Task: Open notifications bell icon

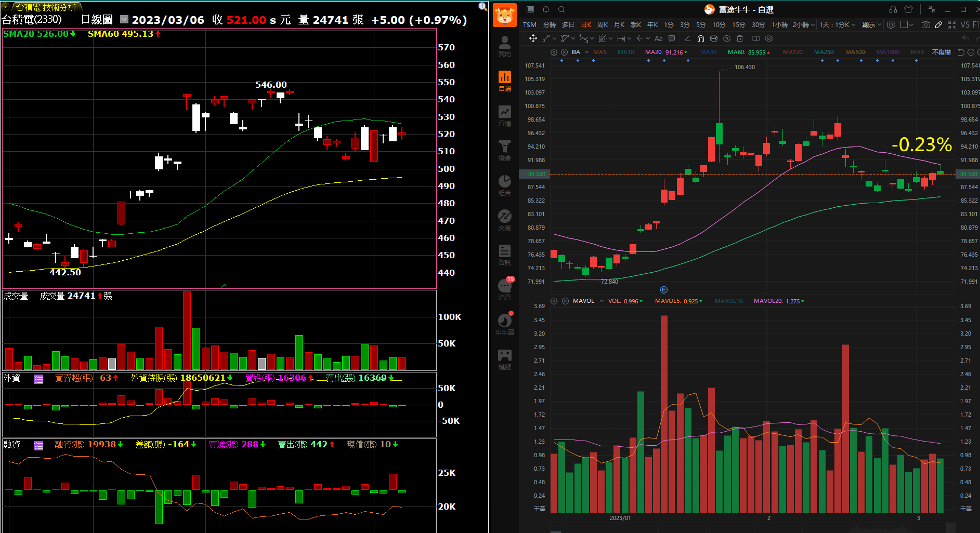Action: [x=546, y=9]
